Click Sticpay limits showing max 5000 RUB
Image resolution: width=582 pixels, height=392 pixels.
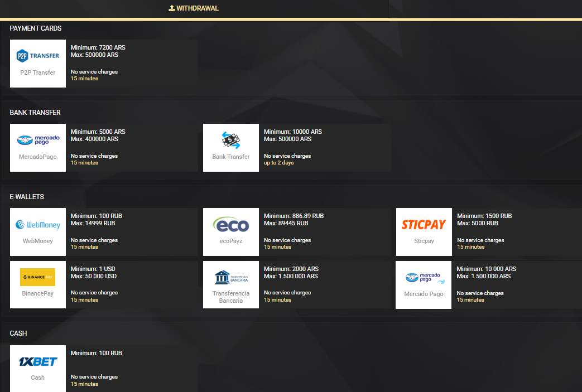click(x=477, y=223)
